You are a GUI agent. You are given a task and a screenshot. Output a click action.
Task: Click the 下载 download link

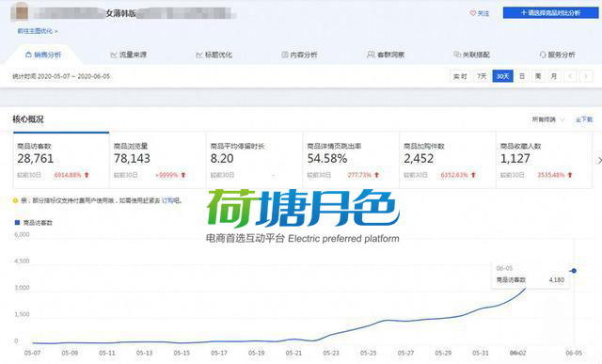pyautogui.click(x=584, y=119)
